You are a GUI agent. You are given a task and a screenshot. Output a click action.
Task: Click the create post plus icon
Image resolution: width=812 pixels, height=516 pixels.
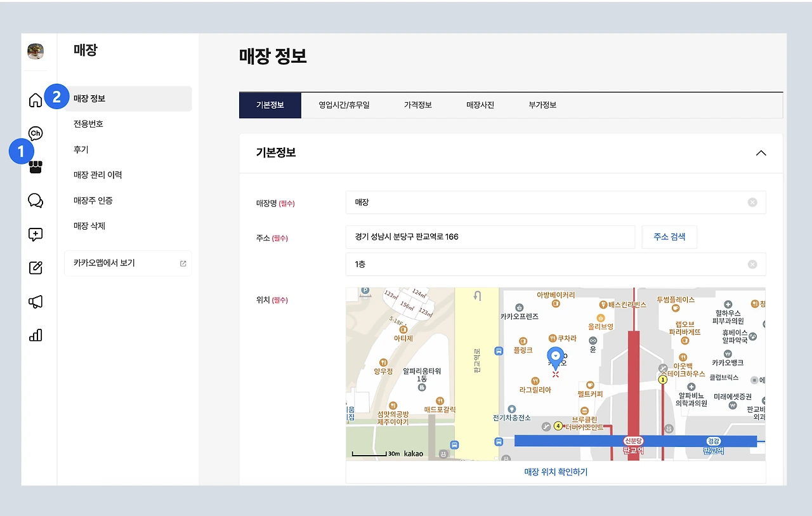36,234
